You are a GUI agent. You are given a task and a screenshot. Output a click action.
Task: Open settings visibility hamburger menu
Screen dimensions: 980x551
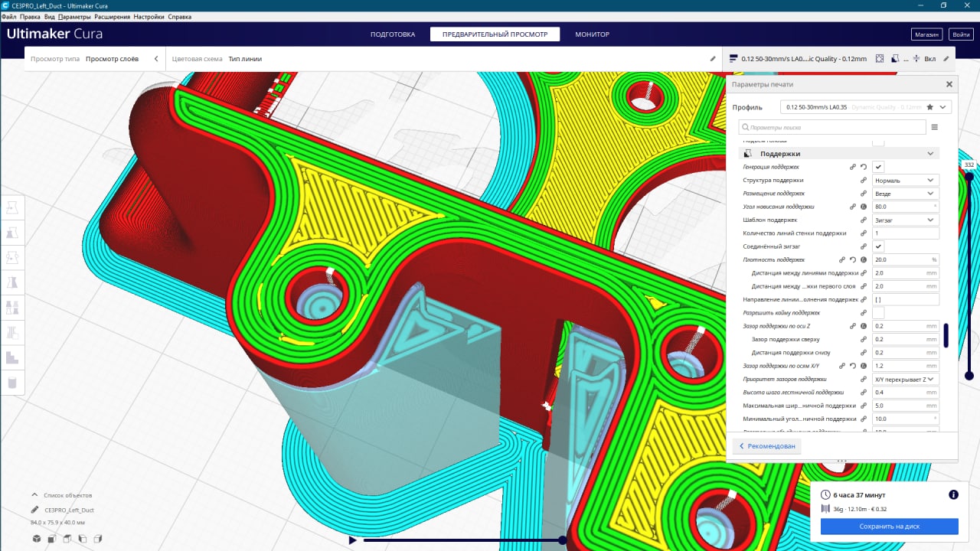pos(935,127)
